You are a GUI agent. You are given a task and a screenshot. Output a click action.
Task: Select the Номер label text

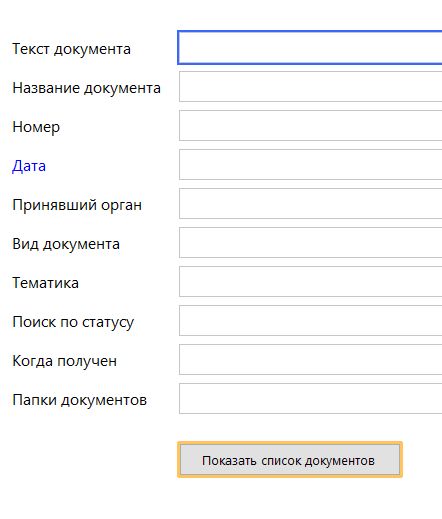36,127
